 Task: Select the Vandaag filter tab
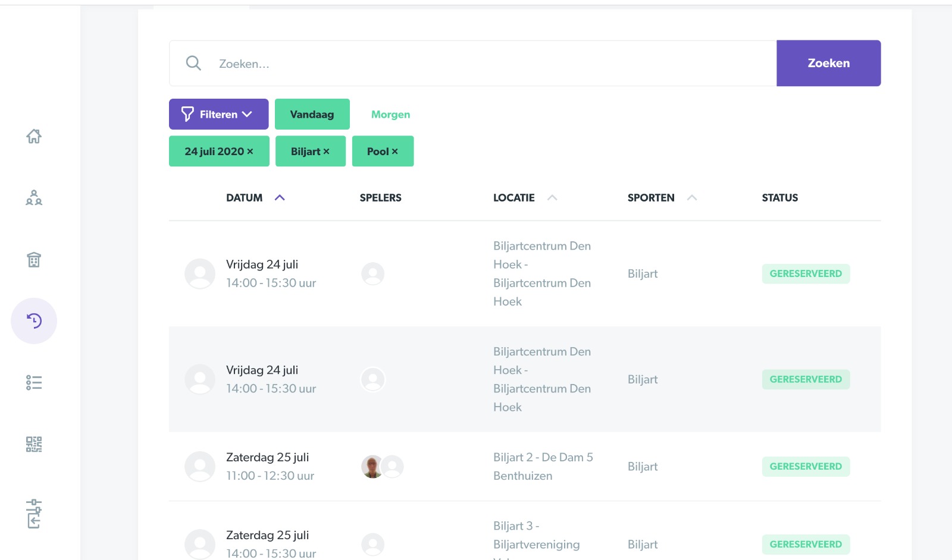312,114
